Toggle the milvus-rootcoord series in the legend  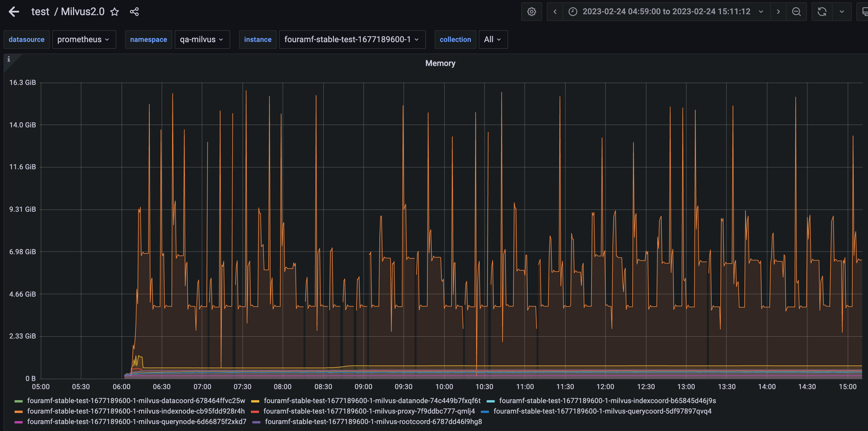coord(374,422)
